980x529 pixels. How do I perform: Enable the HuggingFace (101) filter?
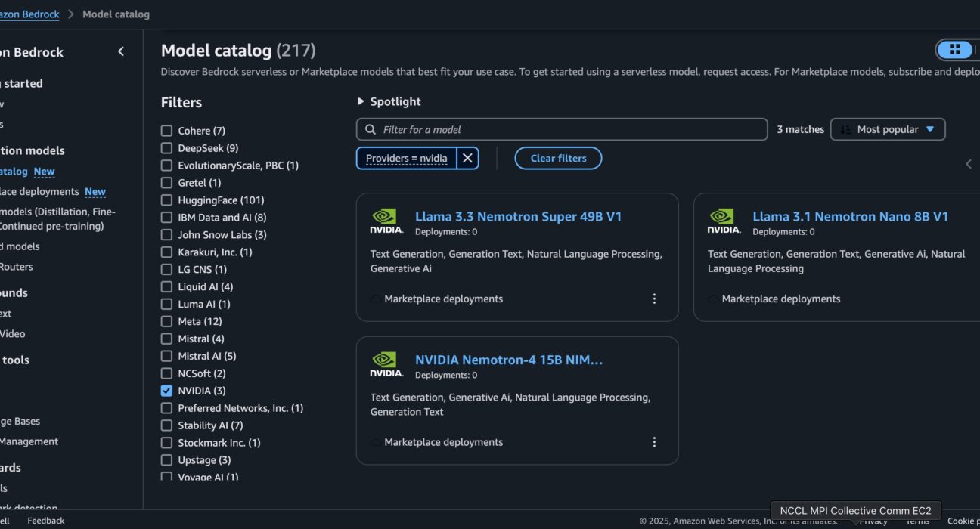(166, 200)
